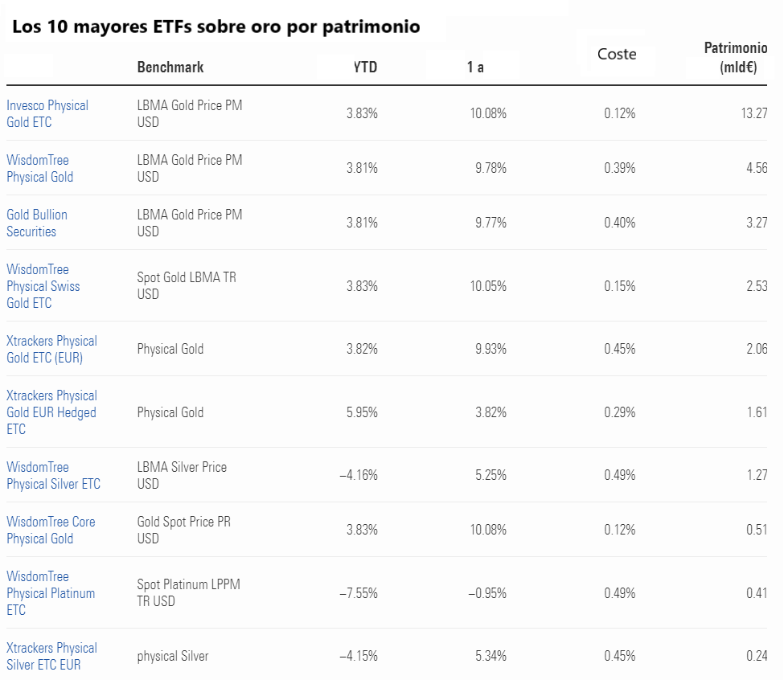Click the 1 a column header

[475, 68]
